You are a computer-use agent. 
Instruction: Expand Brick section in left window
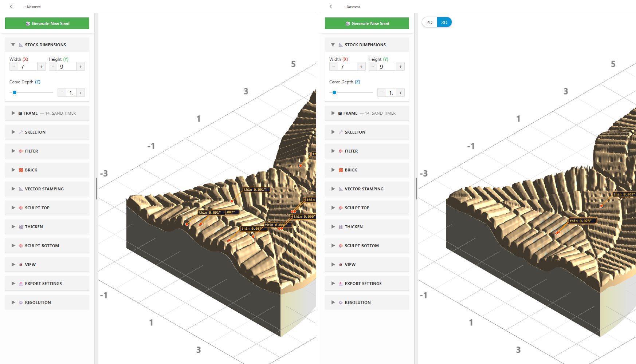pyautogui.click(x=13, y=170)
